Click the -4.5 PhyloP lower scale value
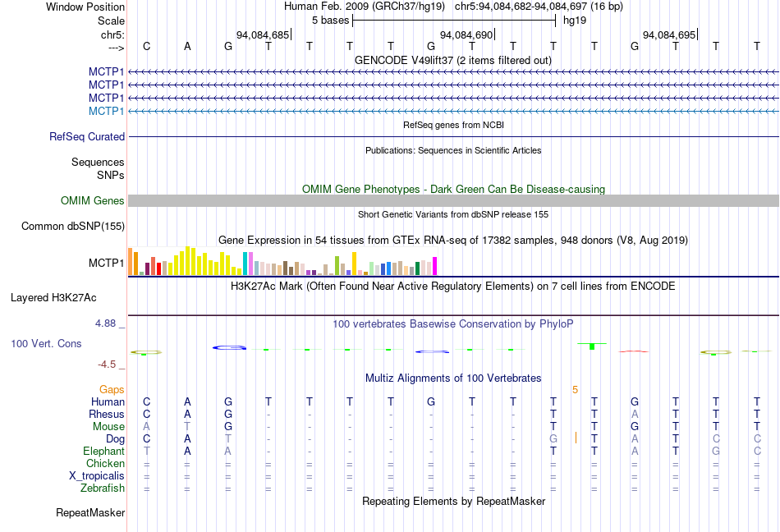The height and width of the screenshot is (532, 780). pos(107,365)
